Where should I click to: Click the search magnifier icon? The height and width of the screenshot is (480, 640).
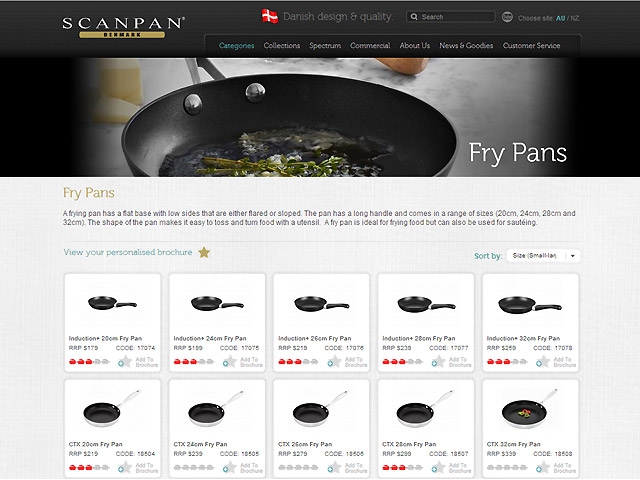point(414,17)
